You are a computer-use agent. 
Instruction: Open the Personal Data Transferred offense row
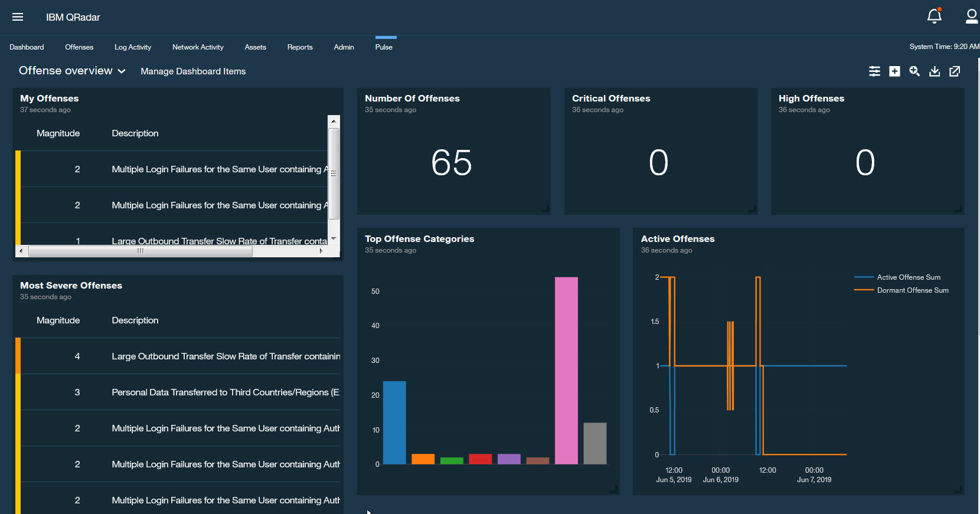point(226,392)
